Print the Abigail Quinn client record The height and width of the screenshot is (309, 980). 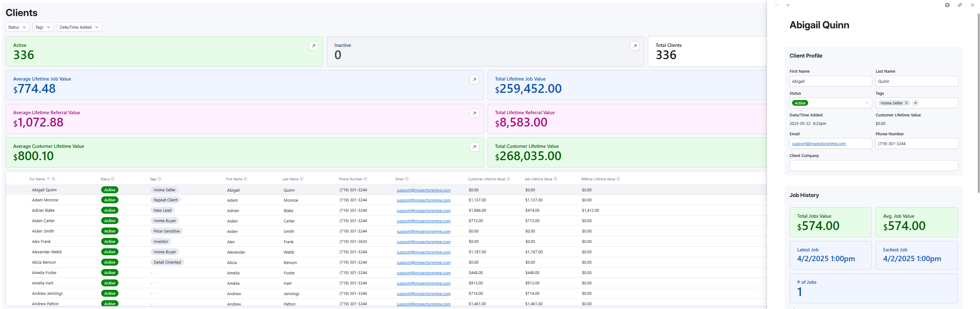click(947, 5)
